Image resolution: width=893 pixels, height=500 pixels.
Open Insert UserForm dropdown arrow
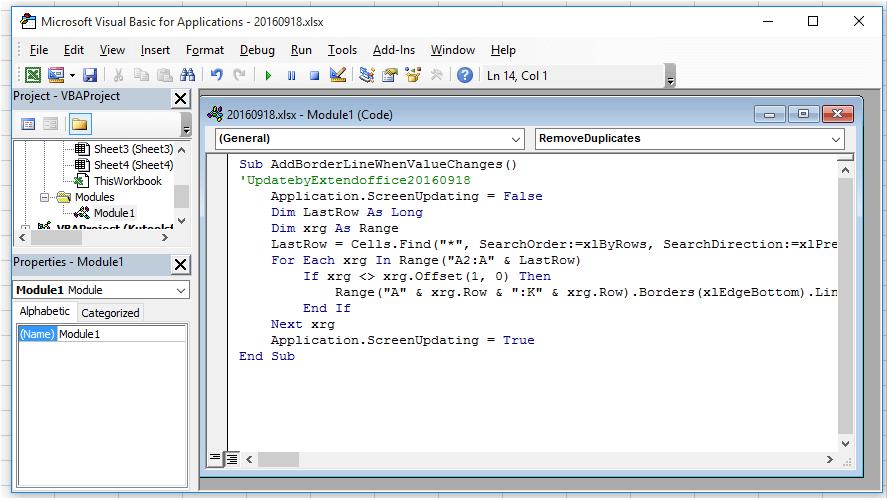pos(72,75)
